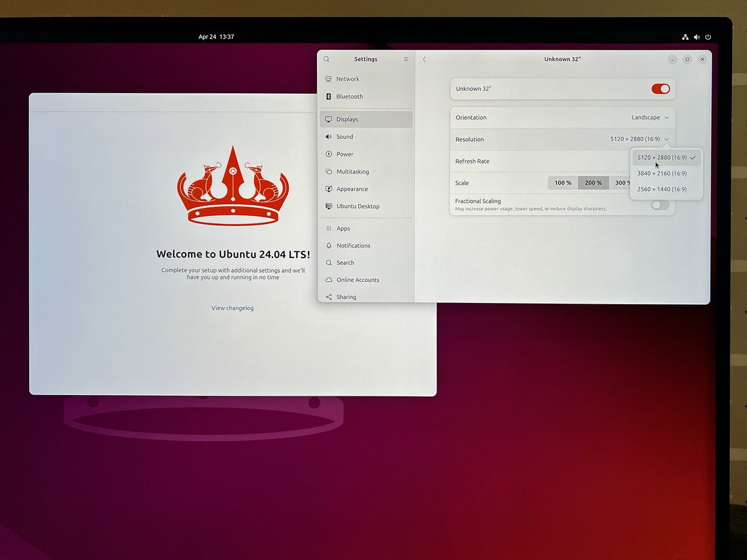Click the Online Accounts cloud icon
Viewport: 747px width, 560px height.
point(329,280)
